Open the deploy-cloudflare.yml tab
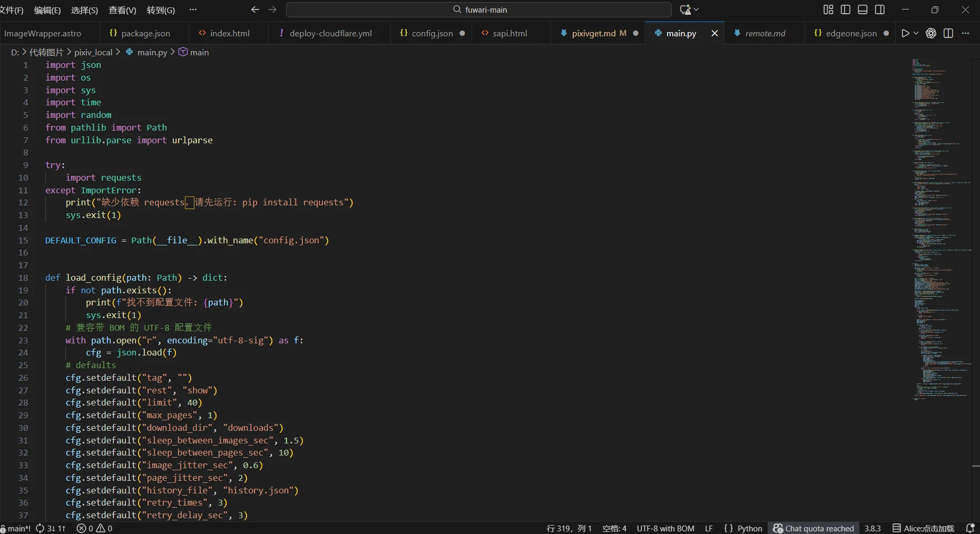The width and height of the screenshot is (980, 534). point(330,33)
